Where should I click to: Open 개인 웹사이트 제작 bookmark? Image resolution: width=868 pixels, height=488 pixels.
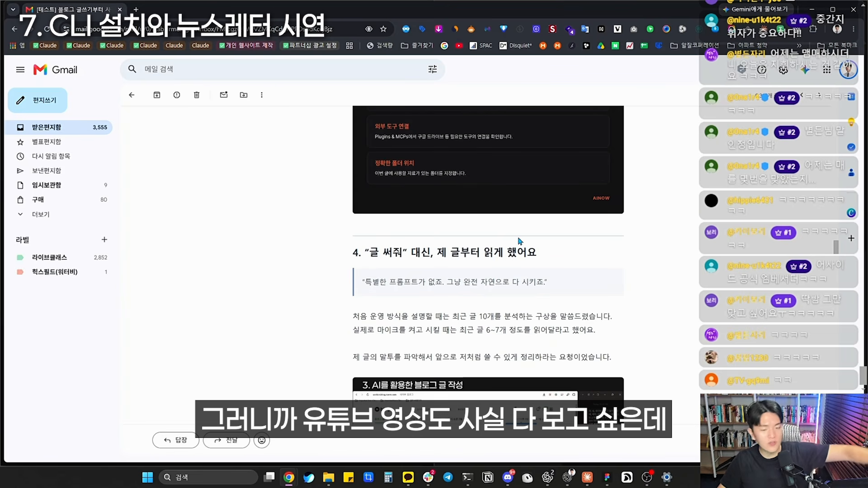(246, 46)
